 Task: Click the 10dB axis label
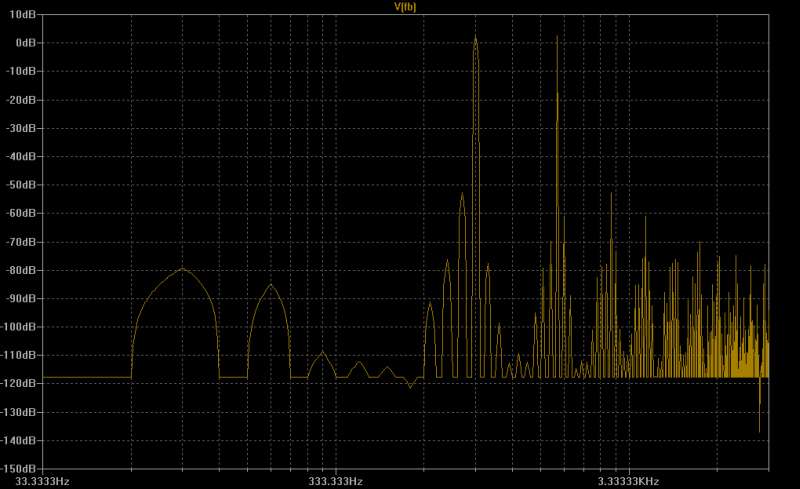(22, 14)
